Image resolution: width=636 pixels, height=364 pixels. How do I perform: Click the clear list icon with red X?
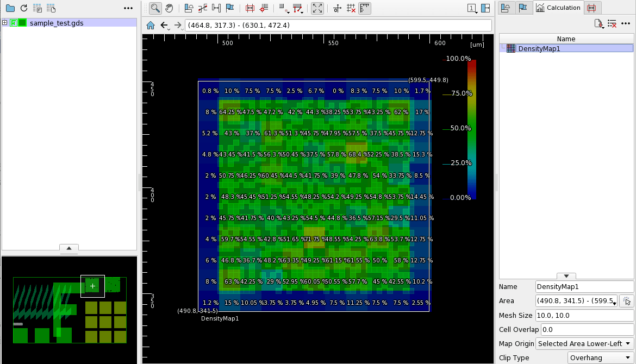click(x=612, y=24)
